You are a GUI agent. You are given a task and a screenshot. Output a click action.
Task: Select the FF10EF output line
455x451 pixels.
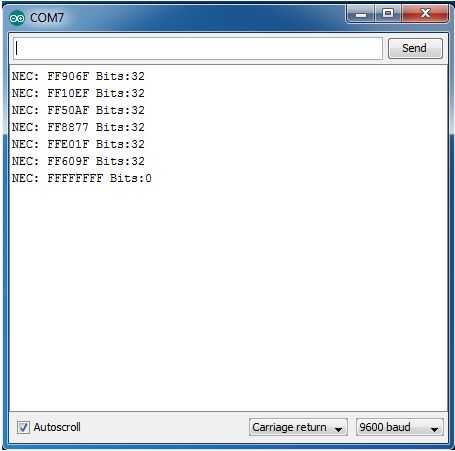coord(78,93)
